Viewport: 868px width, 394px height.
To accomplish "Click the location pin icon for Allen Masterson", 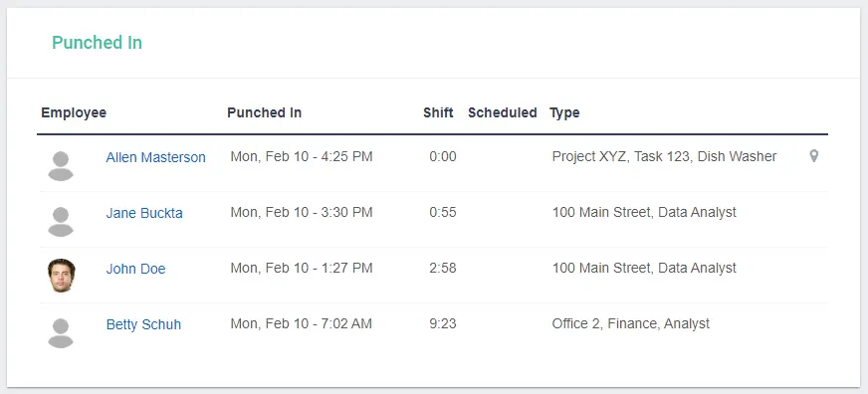I will 813,156.
